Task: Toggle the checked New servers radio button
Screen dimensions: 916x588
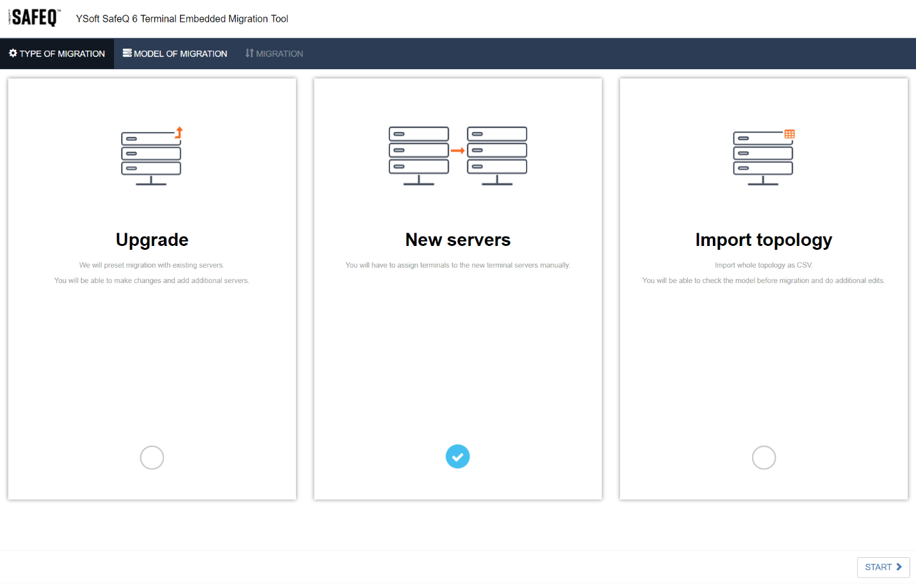Action: click(x=457, y=457)
